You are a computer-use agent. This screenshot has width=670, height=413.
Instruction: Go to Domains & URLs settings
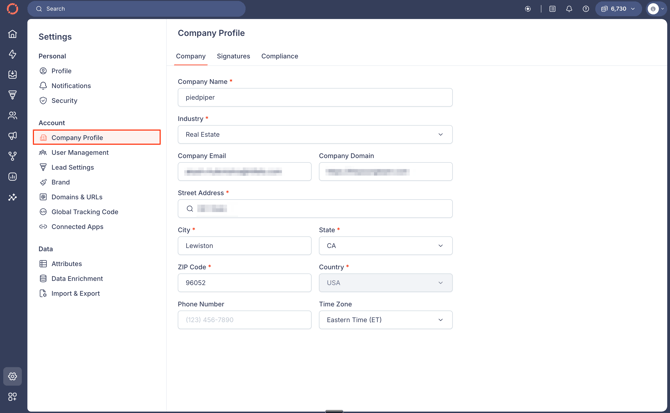[x=76, y=197]
